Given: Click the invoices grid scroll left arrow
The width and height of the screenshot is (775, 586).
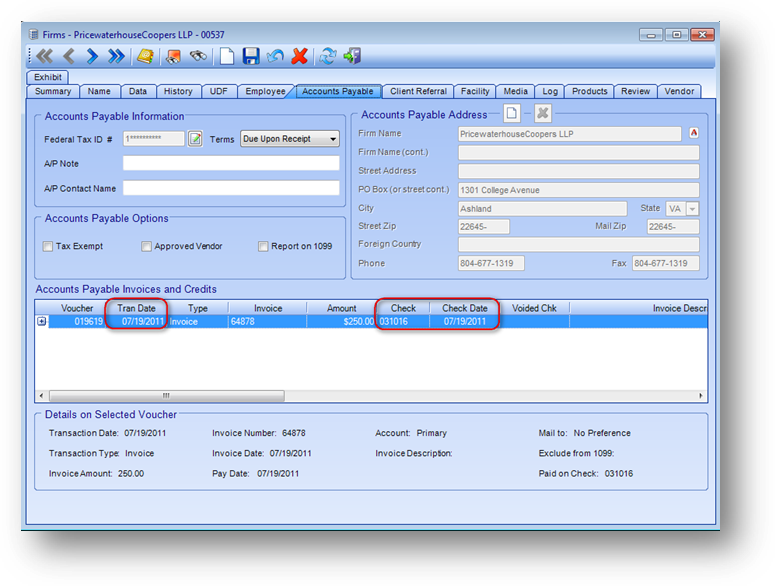Looking at the screenshot, I should tap(42, 396).
